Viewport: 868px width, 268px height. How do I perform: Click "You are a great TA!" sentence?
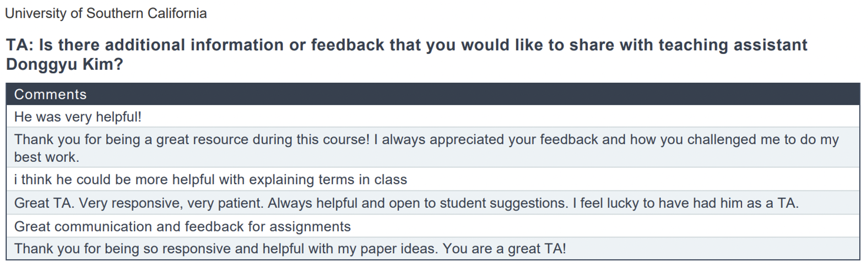click(504, 249)
